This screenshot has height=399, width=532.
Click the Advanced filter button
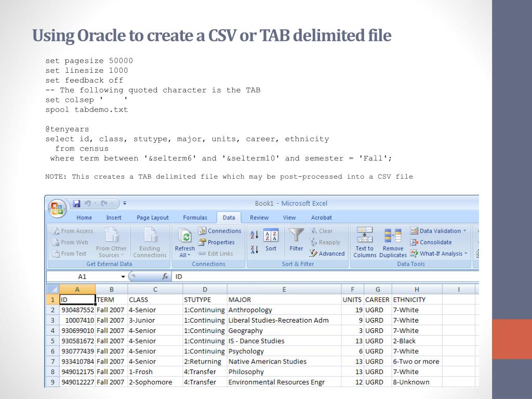(x=327, y=254)
